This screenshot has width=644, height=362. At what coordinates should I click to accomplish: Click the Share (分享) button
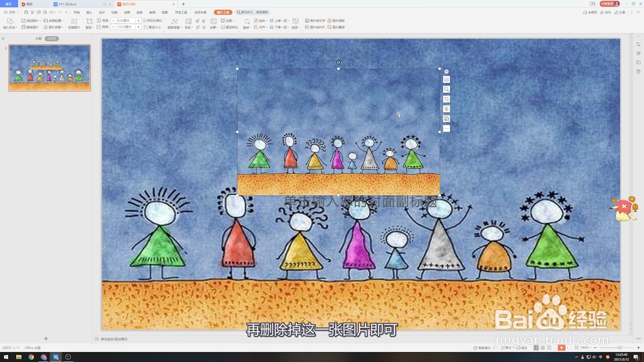(620, 12)
